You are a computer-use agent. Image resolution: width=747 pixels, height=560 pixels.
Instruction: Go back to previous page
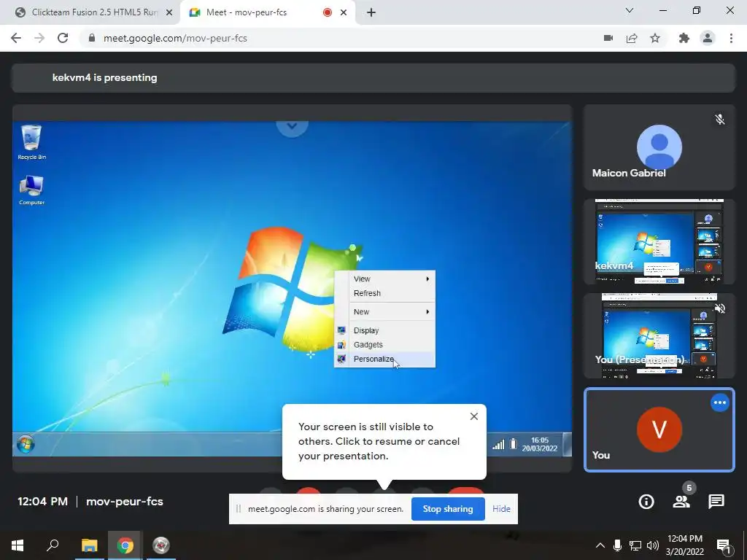pyautogui.click(x=16, y=38)
